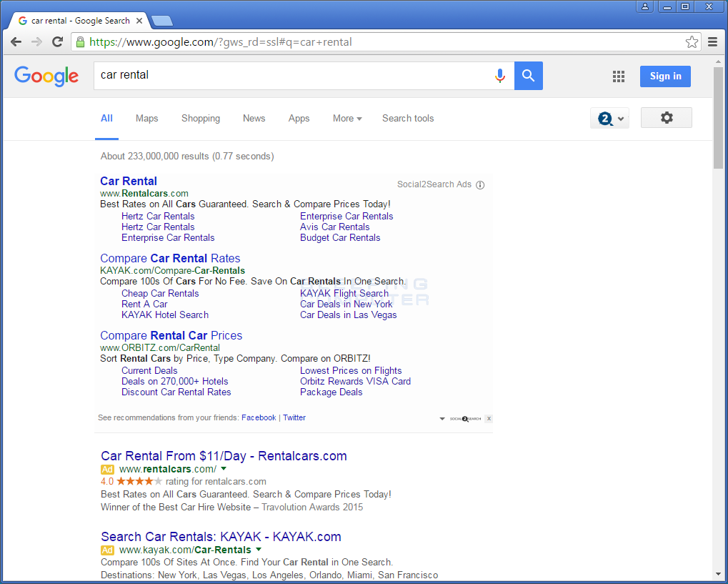Viewport: 728px width, 584px height.
Task: Open 'Car Deals in Las Vegas' link
Action: point(348,315)
